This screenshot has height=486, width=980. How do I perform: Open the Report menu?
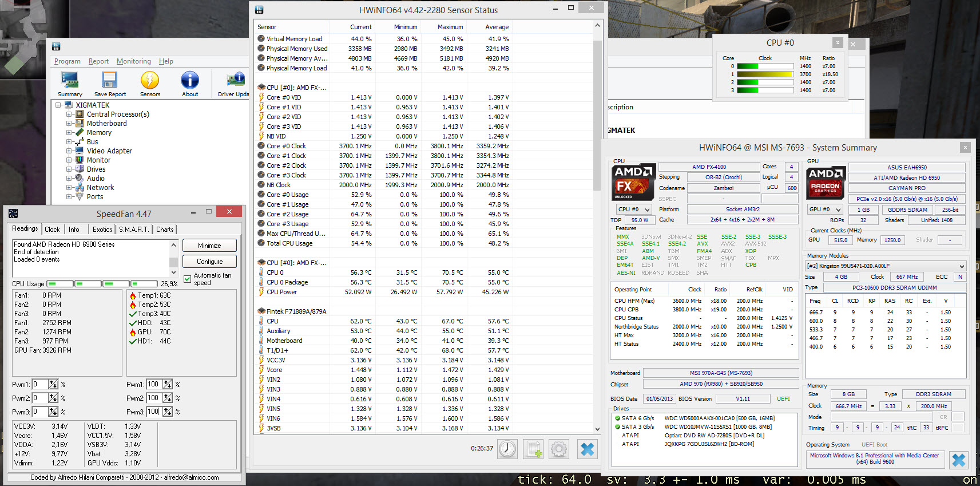[98, 61]
